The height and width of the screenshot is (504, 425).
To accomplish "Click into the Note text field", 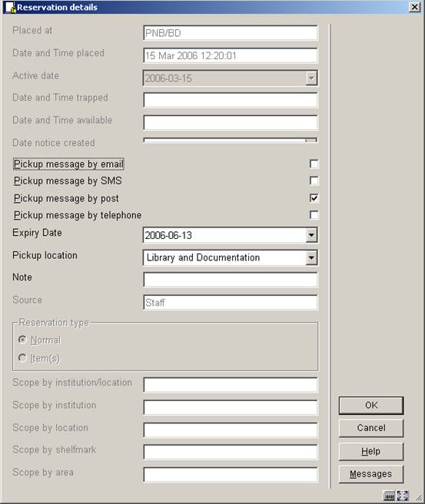I will [x=231, y=280].
